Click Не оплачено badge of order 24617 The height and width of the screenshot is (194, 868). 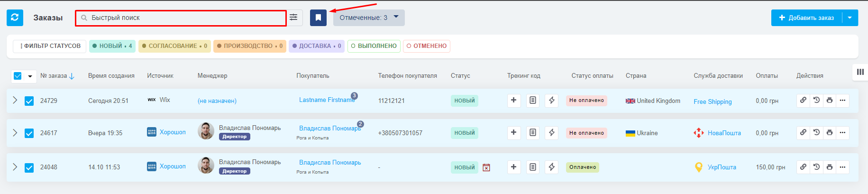[586, 133]
